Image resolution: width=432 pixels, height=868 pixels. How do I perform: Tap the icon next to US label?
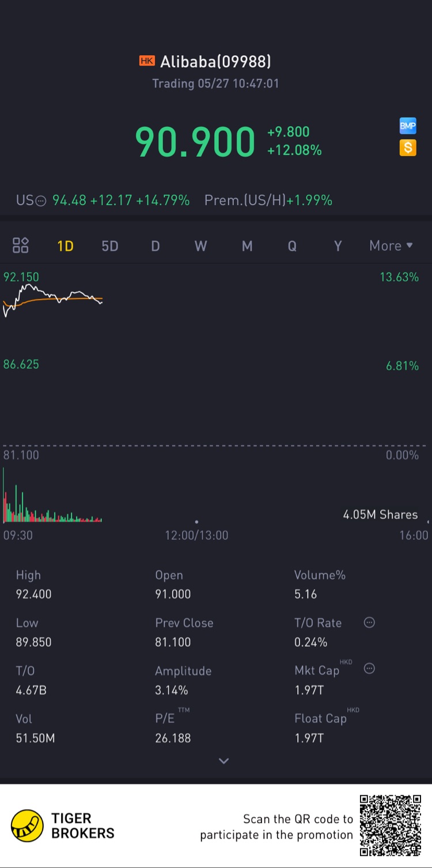(x=40, y=201)
